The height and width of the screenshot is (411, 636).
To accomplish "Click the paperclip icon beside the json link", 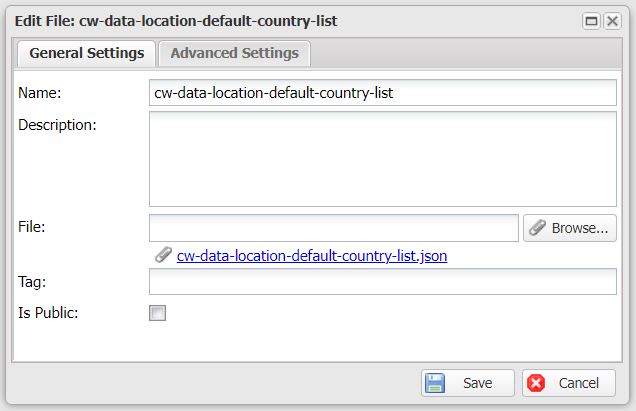I will click(163, 255).
